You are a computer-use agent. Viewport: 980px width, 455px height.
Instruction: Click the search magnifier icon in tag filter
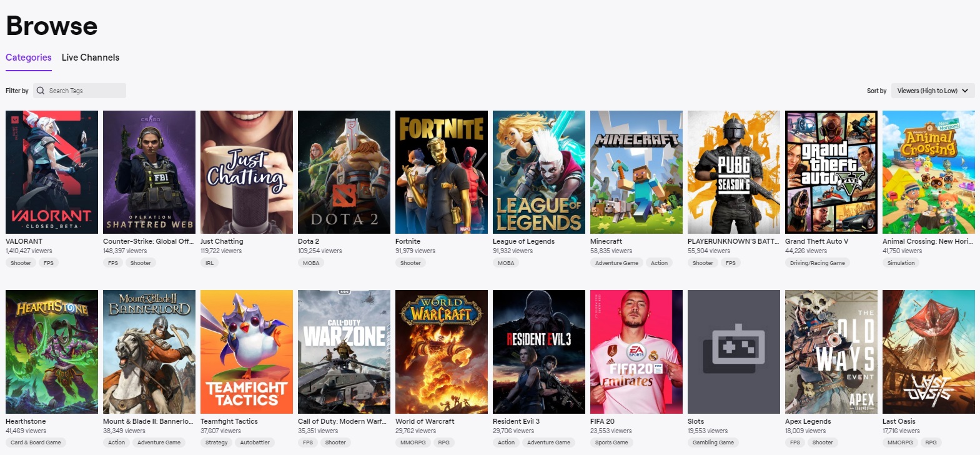point(41,91)
